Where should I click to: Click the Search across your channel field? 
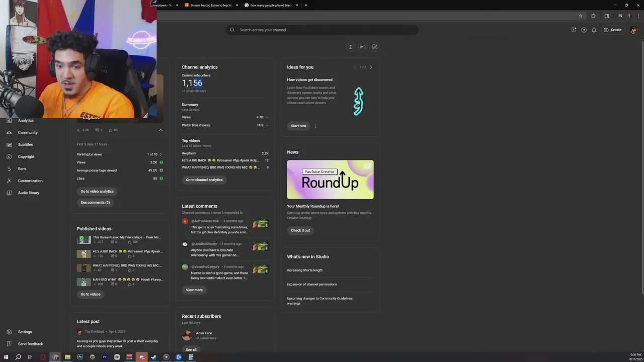click(x=322, y=30)
